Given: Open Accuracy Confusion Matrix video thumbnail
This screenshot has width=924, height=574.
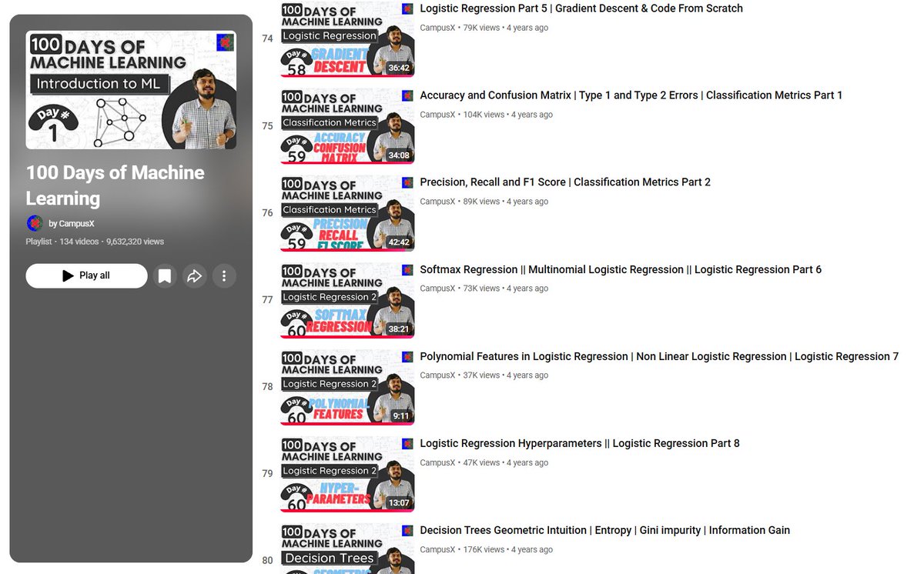Looking at the screenshot, I should 347,126.
